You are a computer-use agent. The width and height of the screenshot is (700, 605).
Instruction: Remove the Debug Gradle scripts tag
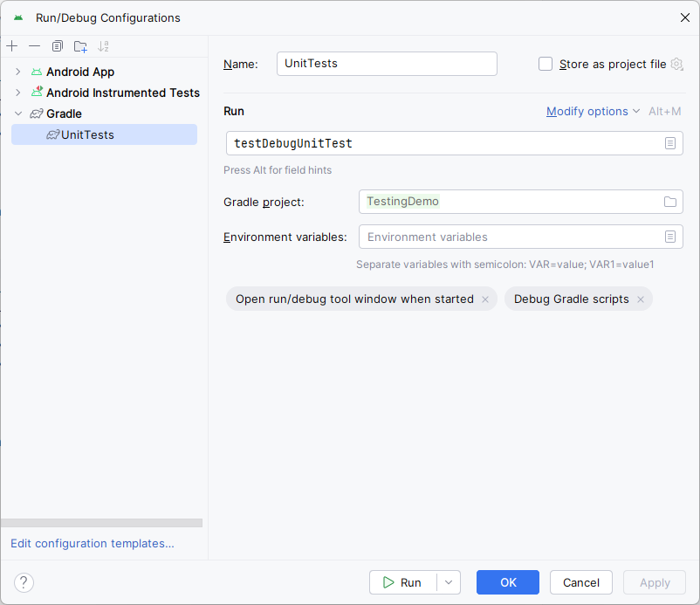[641, 299]
